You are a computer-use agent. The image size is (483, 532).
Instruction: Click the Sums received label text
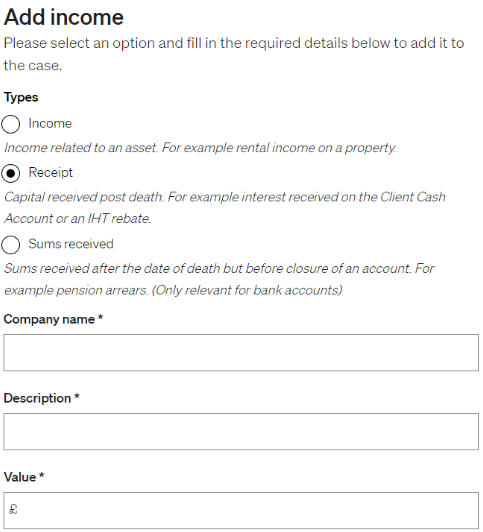click(x=71, y=244)
